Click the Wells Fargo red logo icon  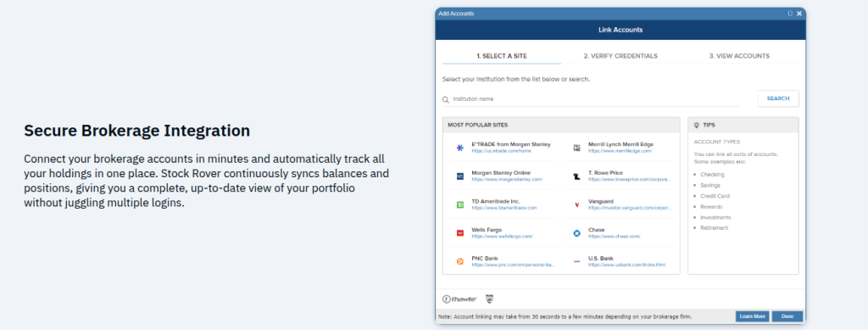pyautogui.click(x=460, y=233)
